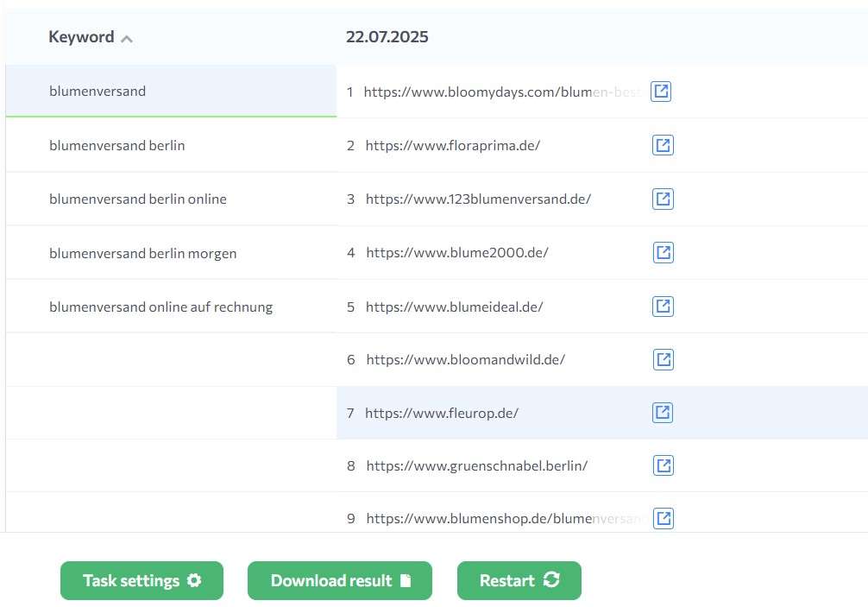Restart the task
The width and height of the screenshot is (868, 607).
point(519,580)
